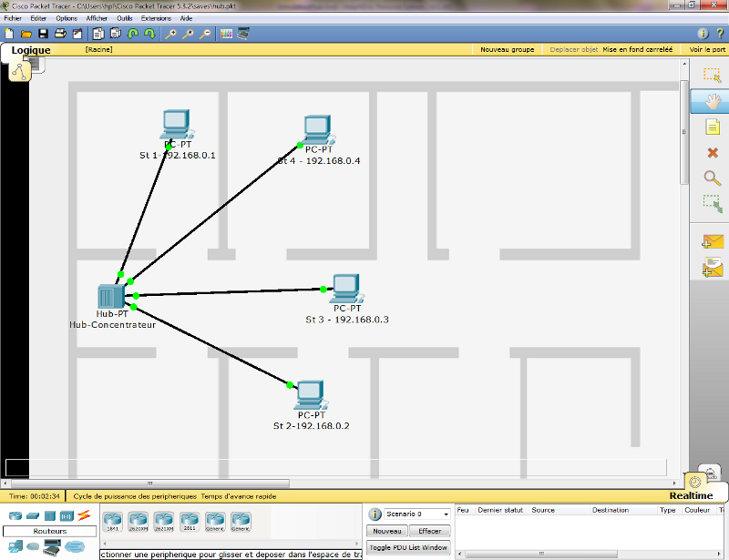Click the Print icon
This screenshot has width=729, height=560.
[60, 34]
